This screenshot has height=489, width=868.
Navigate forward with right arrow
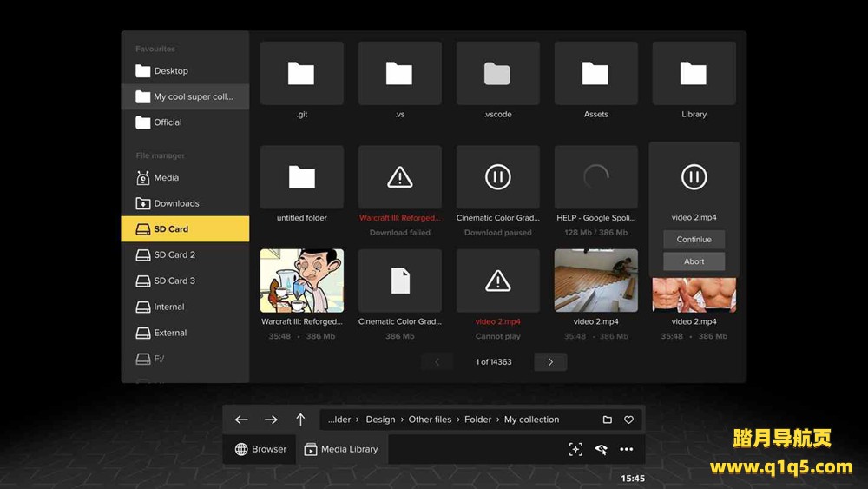click(x=271, y=420)
